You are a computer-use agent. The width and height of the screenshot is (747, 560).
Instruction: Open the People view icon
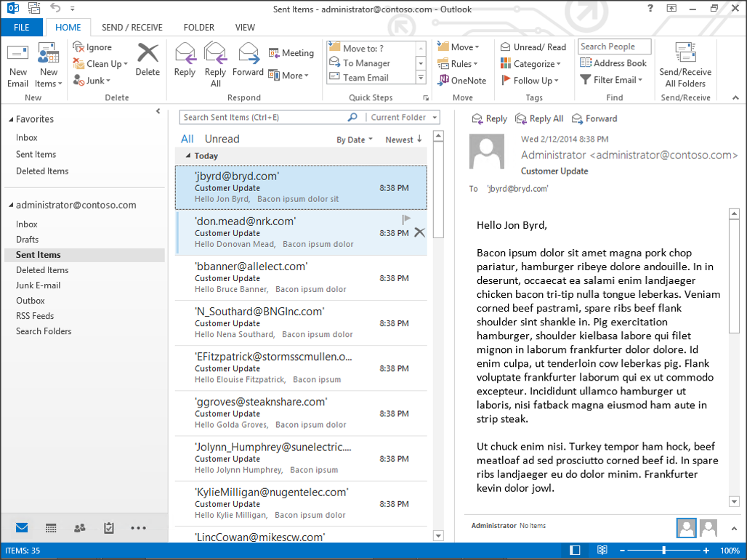(x=80, y=528)
